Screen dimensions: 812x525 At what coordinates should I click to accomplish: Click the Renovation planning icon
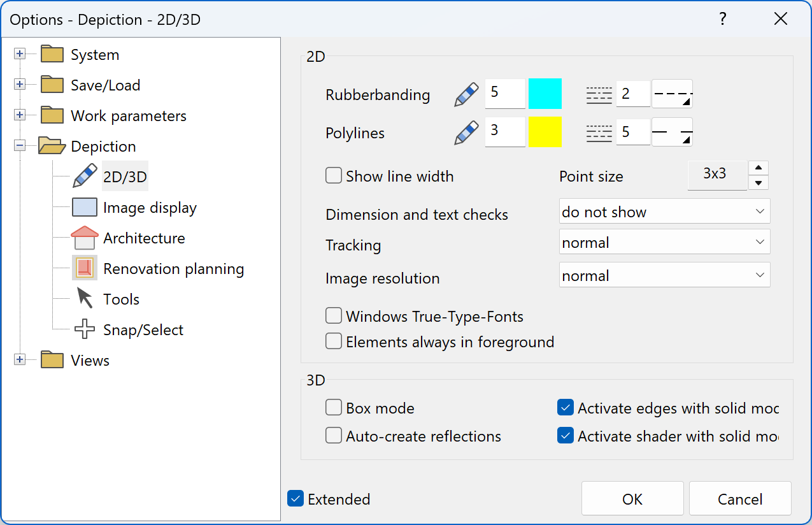tap(84, 268)
